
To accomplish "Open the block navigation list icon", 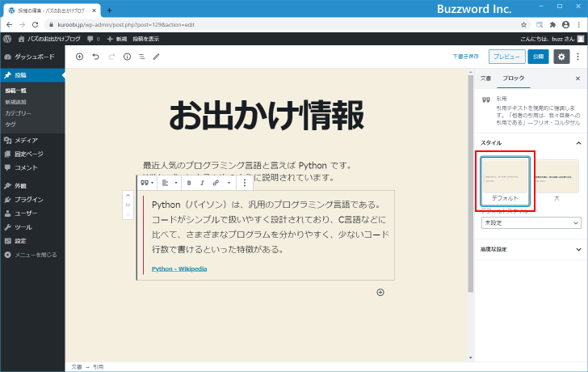I will pyautogui.click(x=142, y=57).
